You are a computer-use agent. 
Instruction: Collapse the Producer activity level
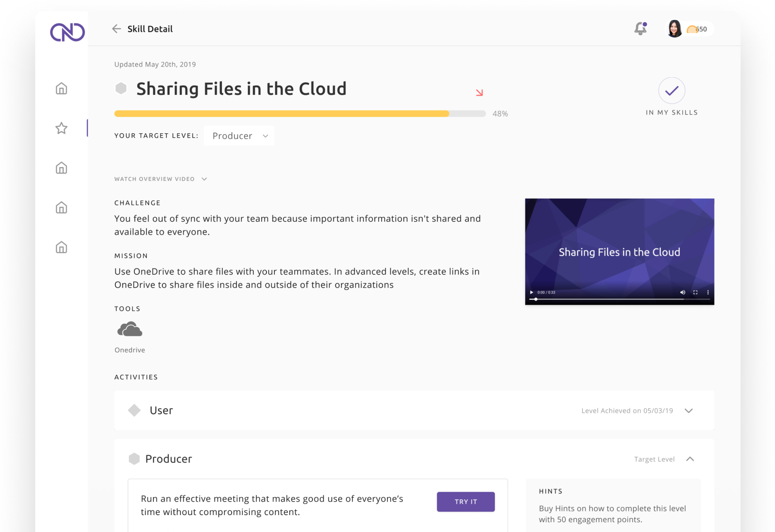tap(690, 459)
